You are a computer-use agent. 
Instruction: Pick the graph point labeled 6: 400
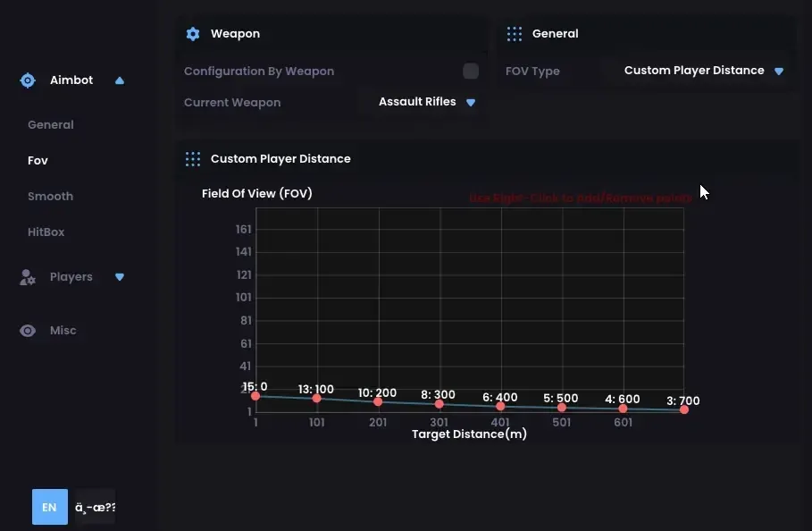tap(500, 406)
